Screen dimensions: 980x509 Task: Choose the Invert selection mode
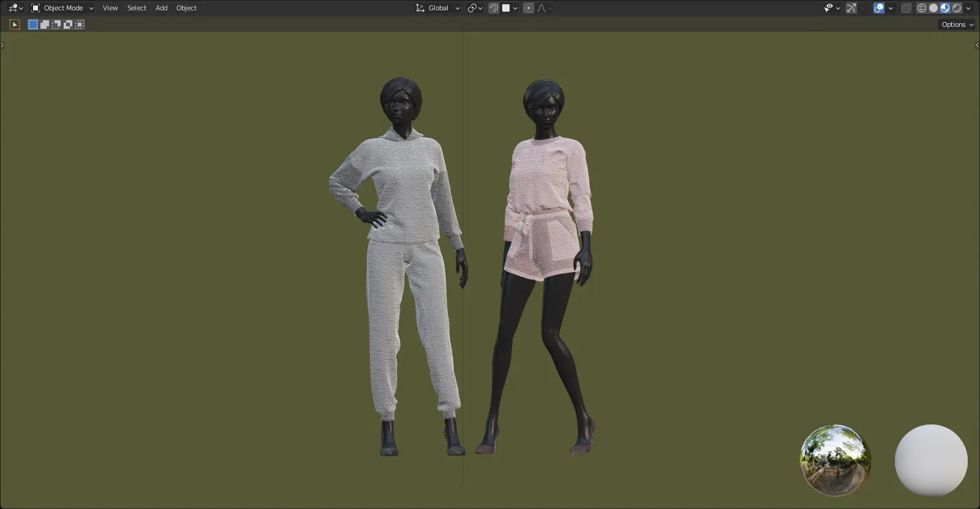pos(68,25)
